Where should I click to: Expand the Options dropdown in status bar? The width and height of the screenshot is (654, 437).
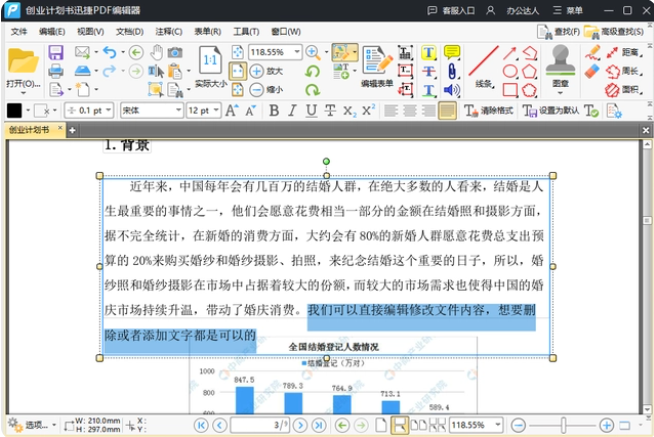54,425
